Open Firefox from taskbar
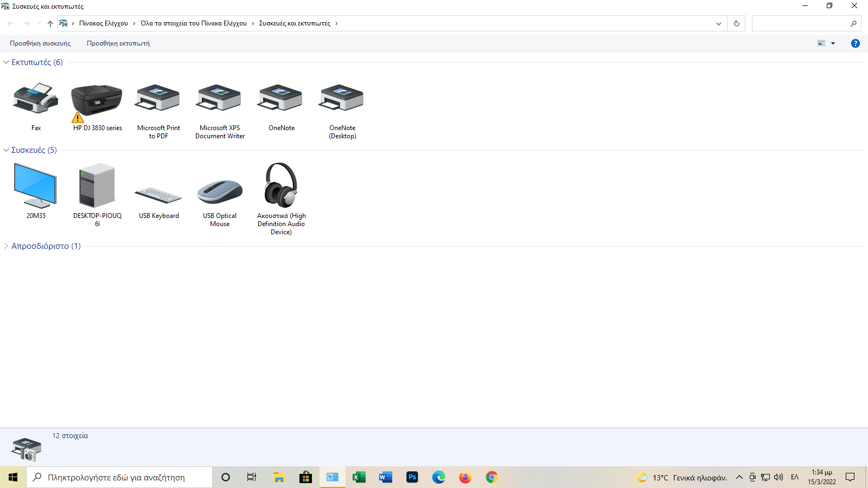Image resolution: width=868 pixels, height=488 pixels. coord(465,477)
